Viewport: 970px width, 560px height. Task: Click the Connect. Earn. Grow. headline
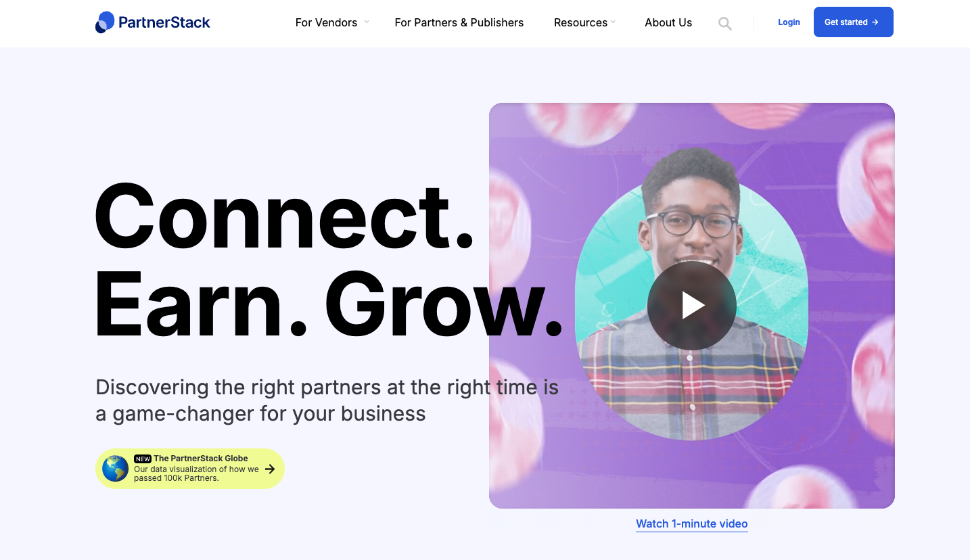[328, 261]
